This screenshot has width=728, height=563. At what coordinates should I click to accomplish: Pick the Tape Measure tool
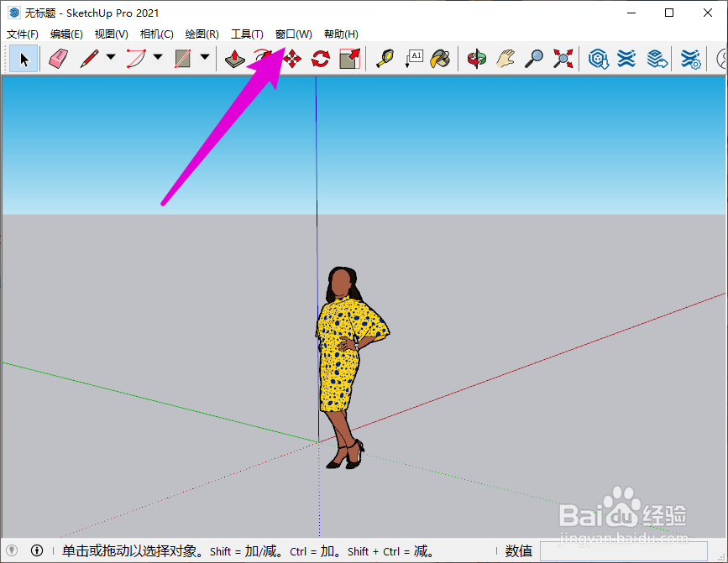[385, 59]
